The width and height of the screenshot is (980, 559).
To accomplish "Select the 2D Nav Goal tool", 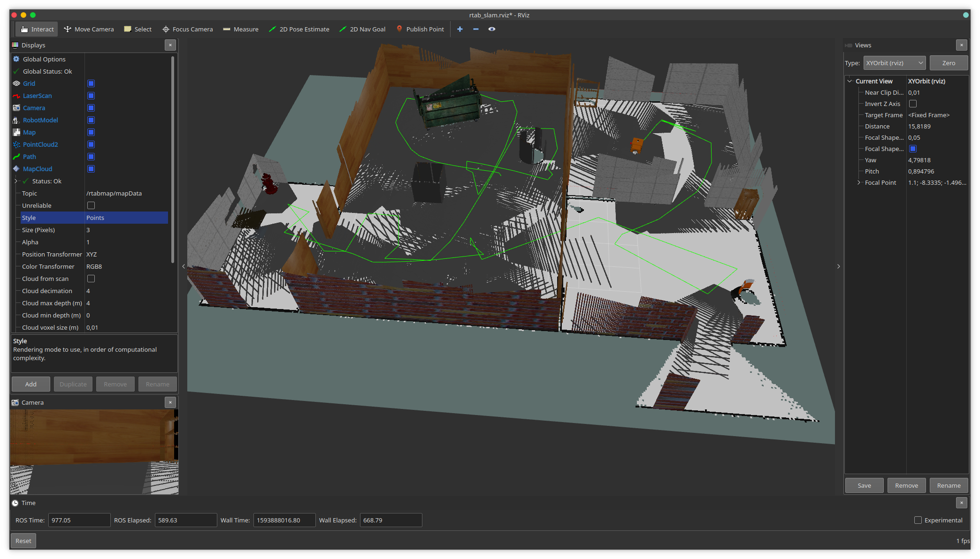I will (x=362, y=29).
